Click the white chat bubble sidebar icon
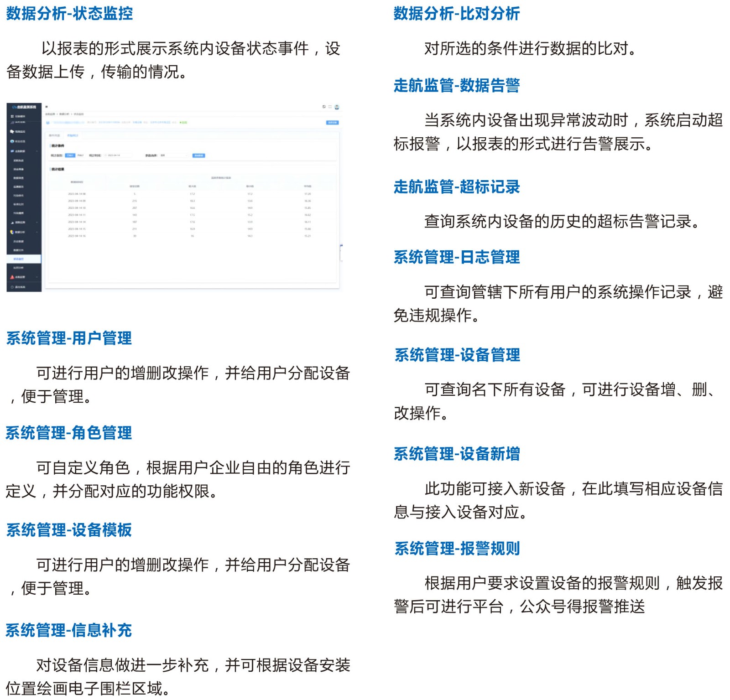Image resolution: width=730 pixels, height=700 pixels. click(x=12, y=131)
